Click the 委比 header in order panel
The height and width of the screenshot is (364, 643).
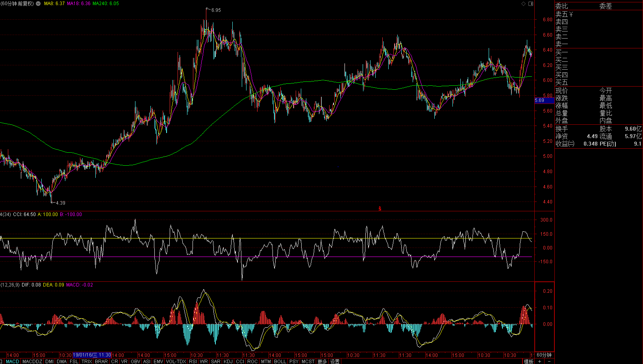click(561, 6)
